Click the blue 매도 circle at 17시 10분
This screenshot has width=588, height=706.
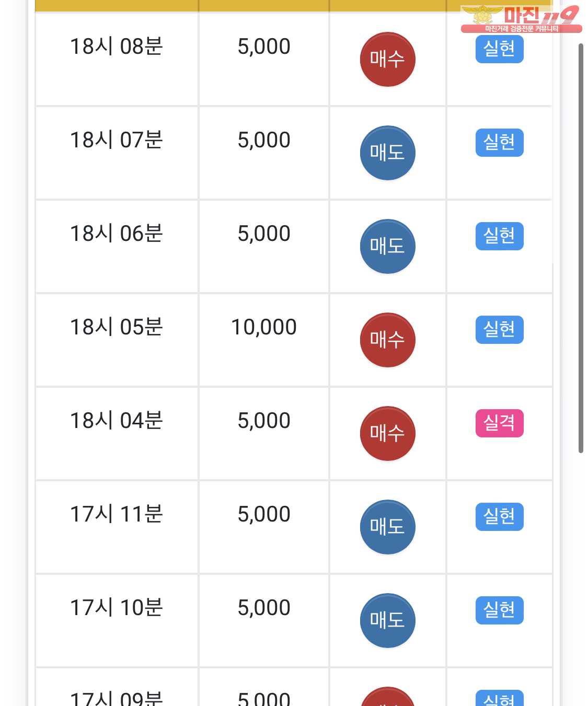tap(387, 621)
